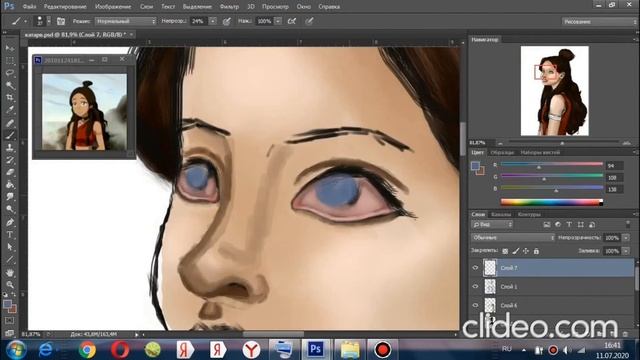The image size is (640, 360).
Task: Select the Lasso tool
Action: (x=10, y=73)
